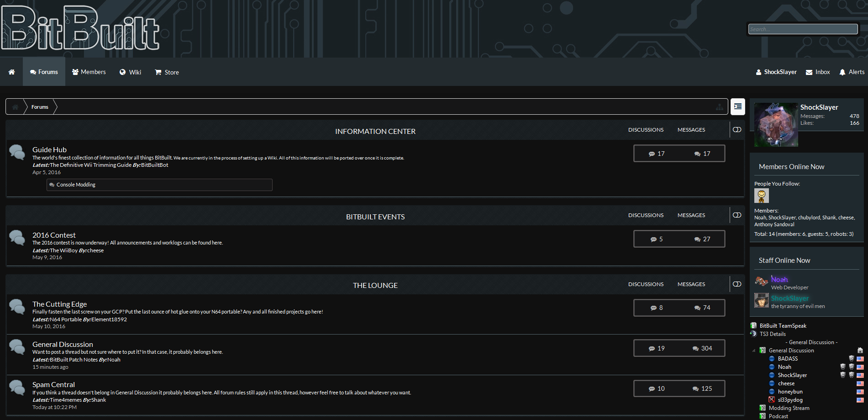Click the General Discussion forum bubble icon
868x420 pixels.
tap(17, 347)
